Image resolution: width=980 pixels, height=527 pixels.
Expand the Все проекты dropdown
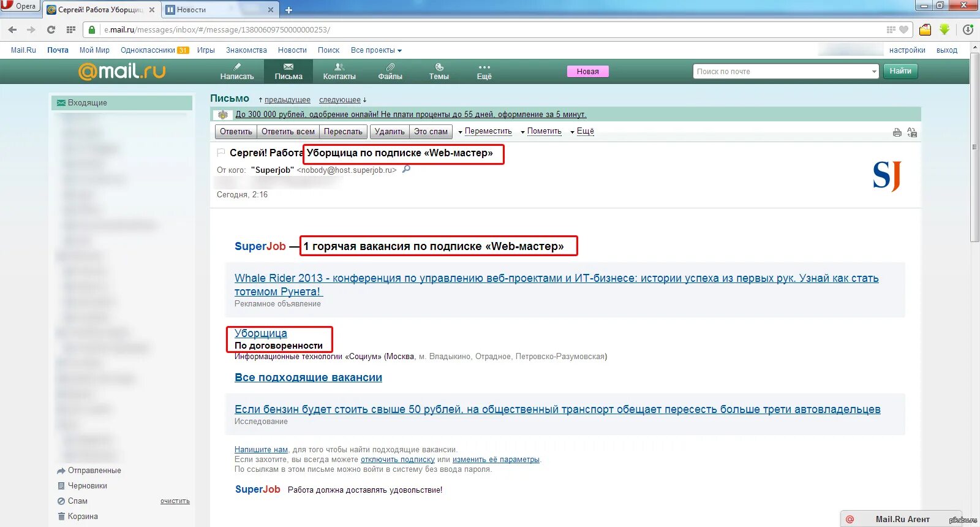pos(376,50)
